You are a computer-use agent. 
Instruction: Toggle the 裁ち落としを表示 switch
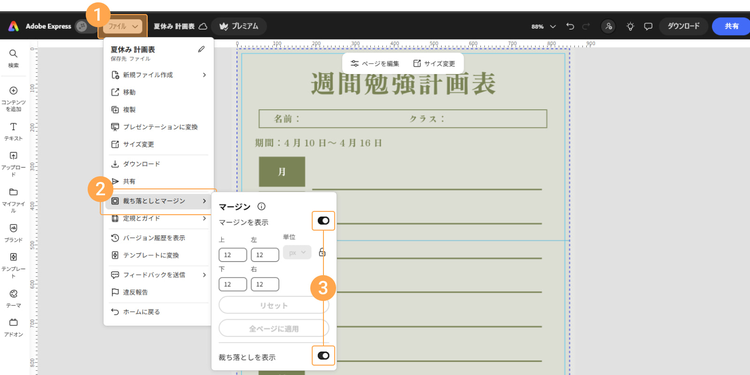tap(323, 355)
